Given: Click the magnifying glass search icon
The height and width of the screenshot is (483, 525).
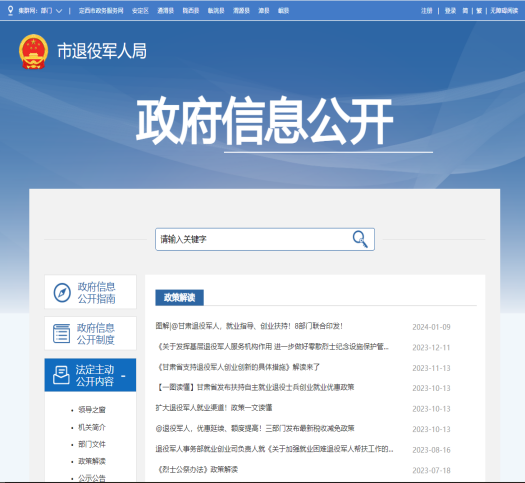Looking at the screenshot, I should coord(360,239).
